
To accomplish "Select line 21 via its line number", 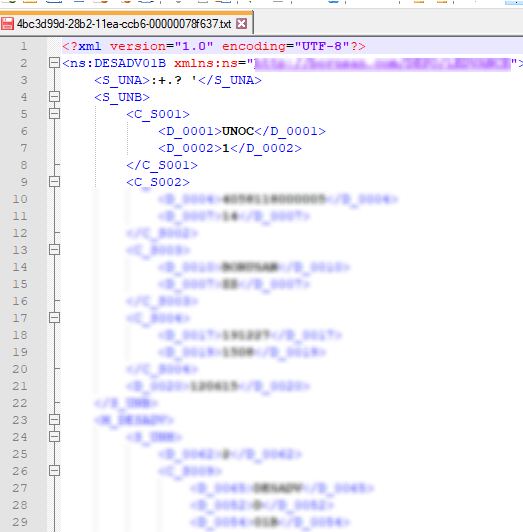I will (x=20, y=386).
